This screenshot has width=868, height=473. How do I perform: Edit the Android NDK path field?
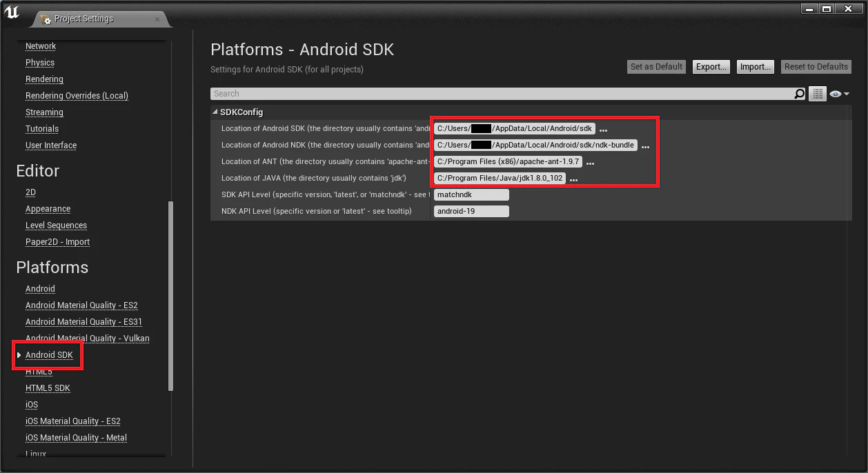click(535, 145)
